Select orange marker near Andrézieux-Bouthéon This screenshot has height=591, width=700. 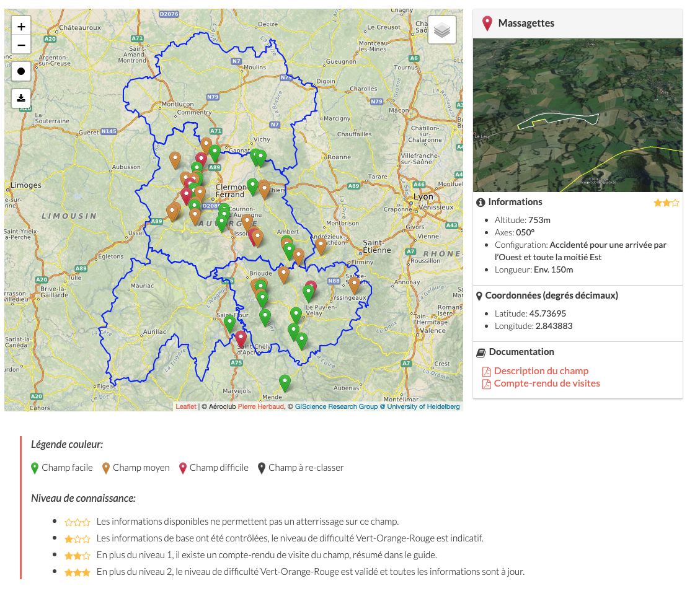pyautogui.click(x=321, y=246)
